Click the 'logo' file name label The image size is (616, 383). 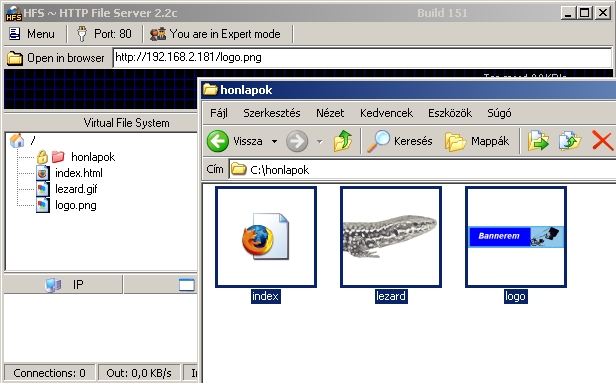click(x=515, y=296)
